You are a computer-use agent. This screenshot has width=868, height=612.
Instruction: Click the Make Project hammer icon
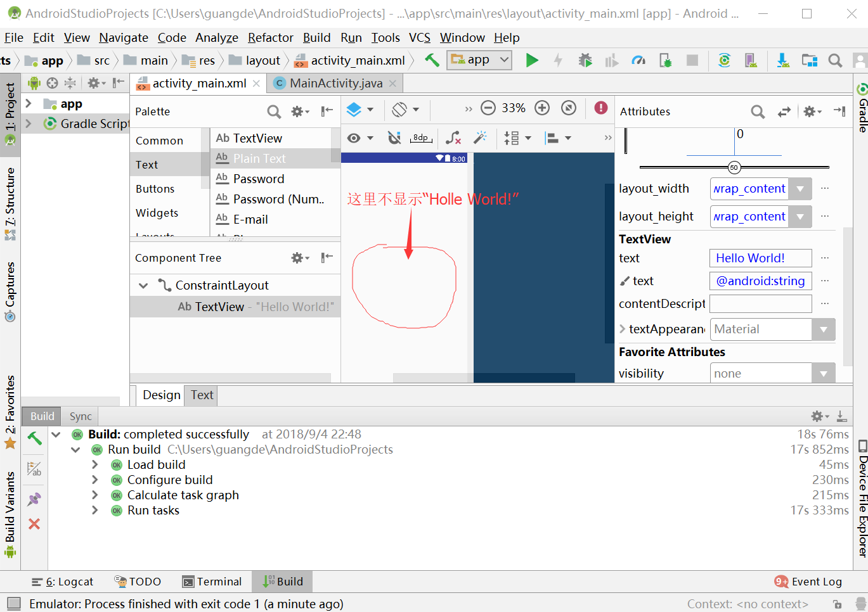point(432,60)
